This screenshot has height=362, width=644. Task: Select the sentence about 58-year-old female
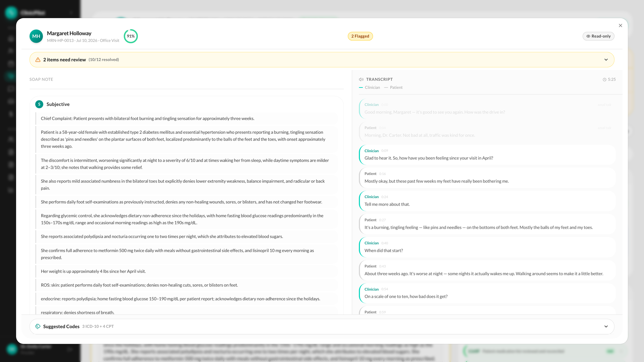[x=186, y=139]
